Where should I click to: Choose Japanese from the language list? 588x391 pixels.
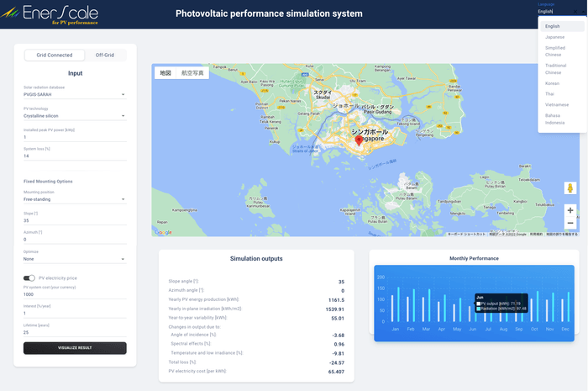(555, 37)
